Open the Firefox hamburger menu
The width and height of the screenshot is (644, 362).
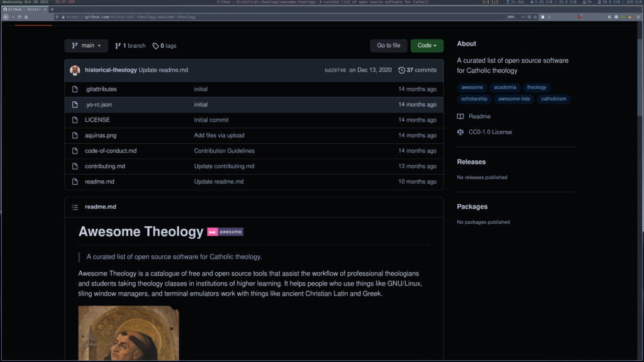coord(638,17)
